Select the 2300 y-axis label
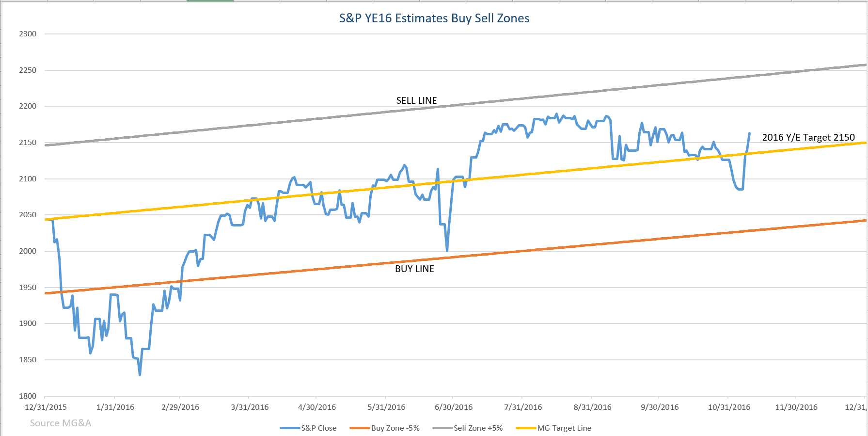The height and width of the screenshot is (436, 868). click(x=28, y=34)
